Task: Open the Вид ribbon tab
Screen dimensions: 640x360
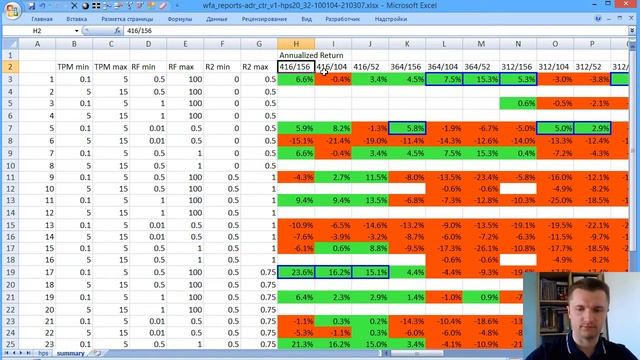Action: pyautogui.click(x=307, y=19)
